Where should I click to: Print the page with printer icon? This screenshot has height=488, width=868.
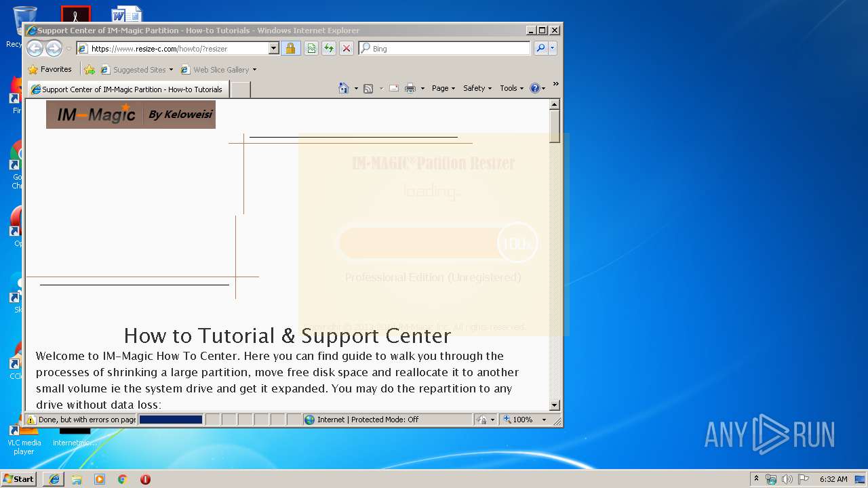[x=410, y=88]
